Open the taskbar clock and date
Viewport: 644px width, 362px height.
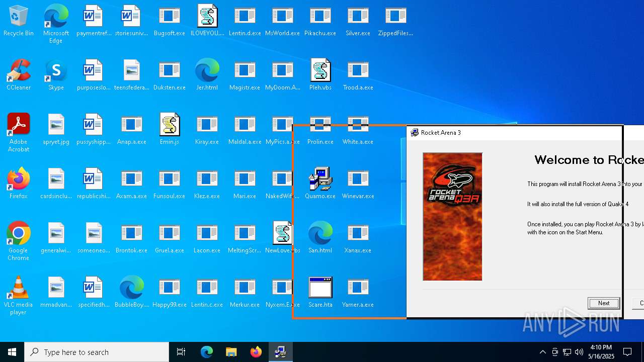pyautogui.click(x=601, y=352)
